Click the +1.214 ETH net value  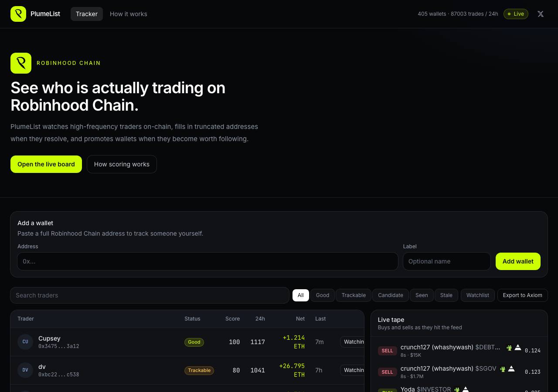[x=294, y=342]
